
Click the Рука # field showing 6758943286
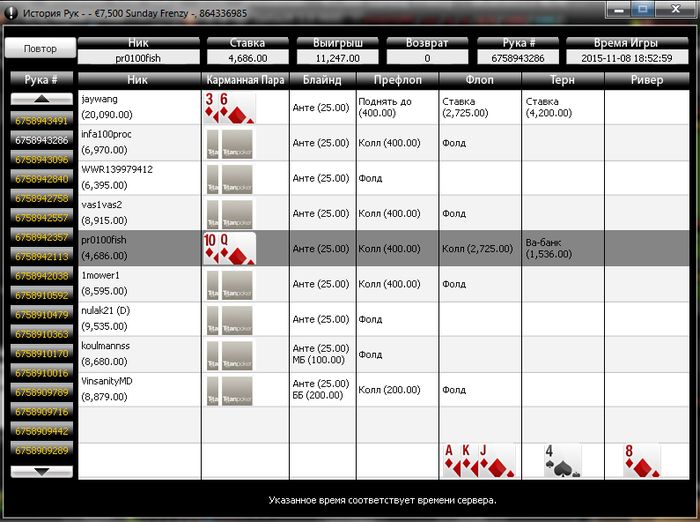[518, 58]
